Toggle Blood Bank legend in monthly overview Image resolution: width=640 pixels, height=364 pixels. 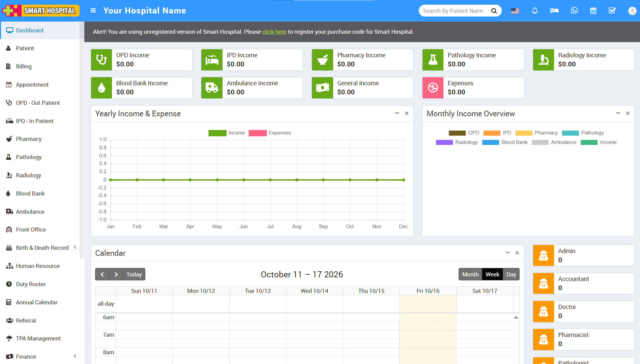505,142
